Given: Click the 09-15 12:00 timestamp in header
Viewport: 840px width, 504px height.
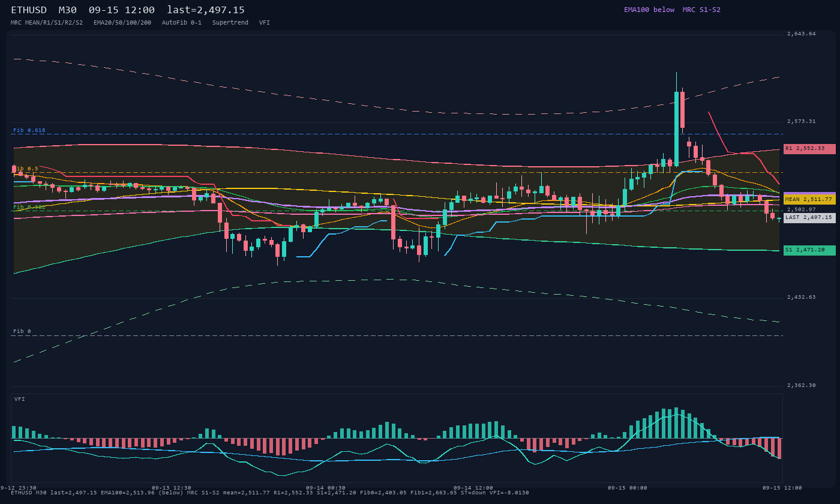Looking at the screenshot, I should point(122,10).
